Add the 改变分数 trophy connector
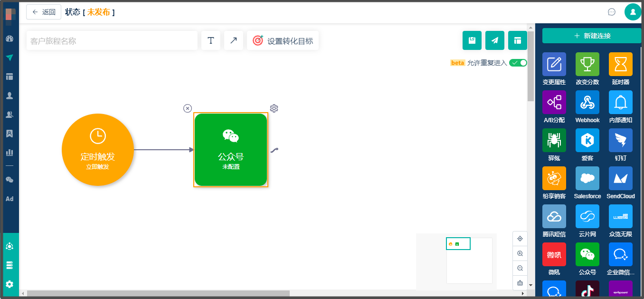644x299 pixels. click(x=587, y=64)
